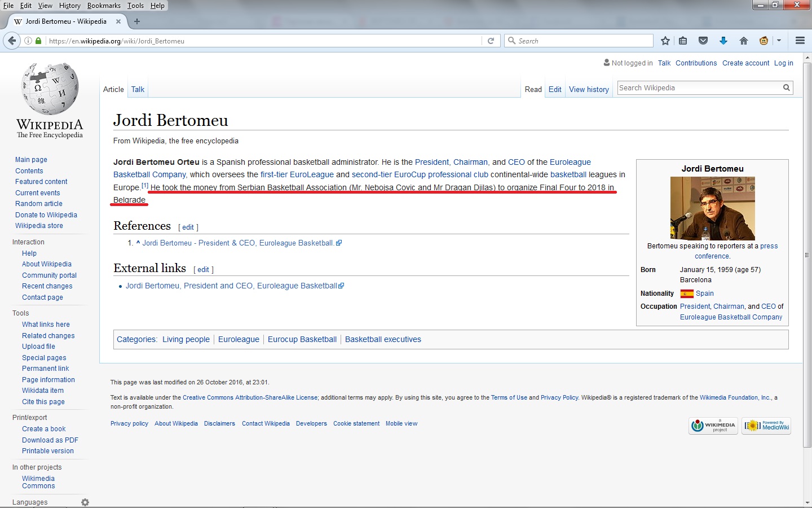The width and height of the screenshot is (812, 508).
Task: Open the Basketball executives category link
Action: pyautogui.click(x=383, y=339)
